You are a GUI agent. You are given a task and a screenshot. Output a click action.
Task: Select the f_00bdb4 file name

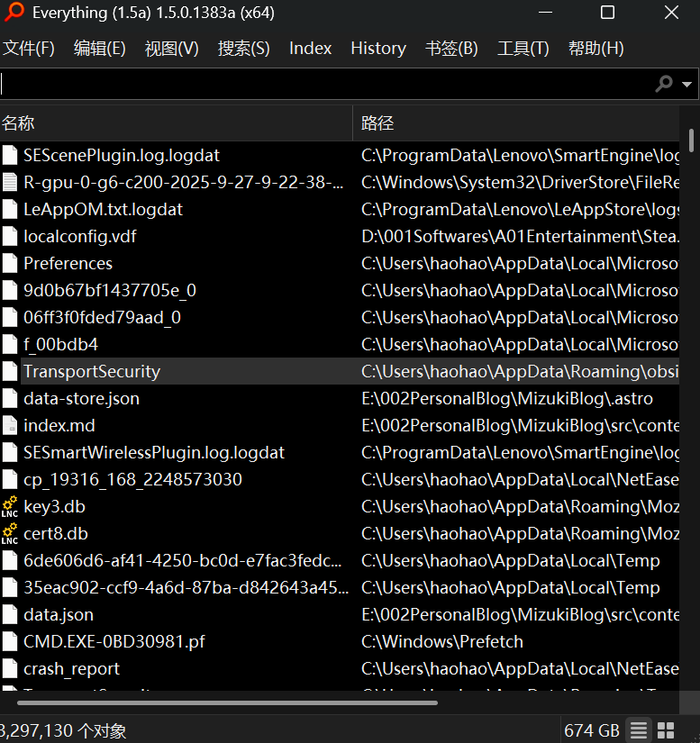(61, 345)
